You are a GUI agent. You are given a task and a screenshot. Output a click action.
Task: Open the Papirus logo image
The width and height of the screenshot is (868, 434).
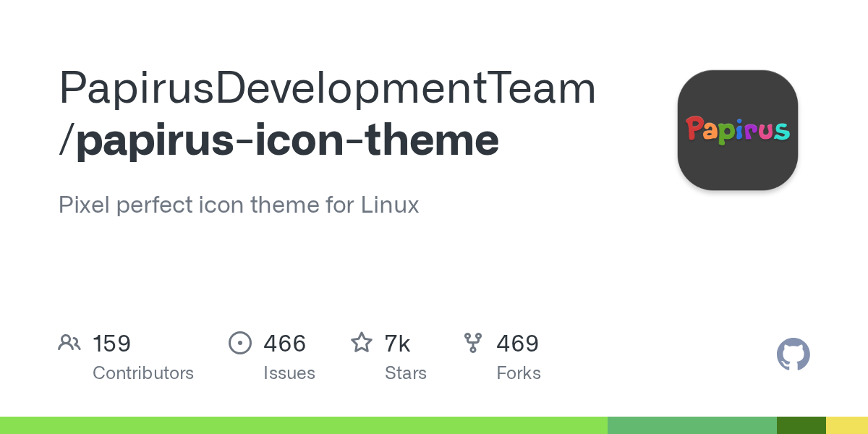(x=737, y=130)
